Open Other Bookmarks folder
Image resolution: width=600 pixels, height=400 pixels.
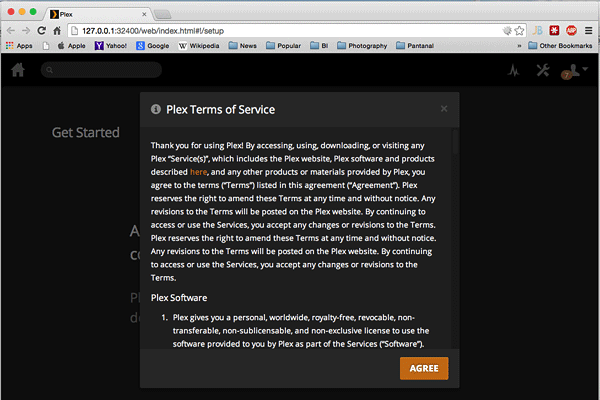560,46
